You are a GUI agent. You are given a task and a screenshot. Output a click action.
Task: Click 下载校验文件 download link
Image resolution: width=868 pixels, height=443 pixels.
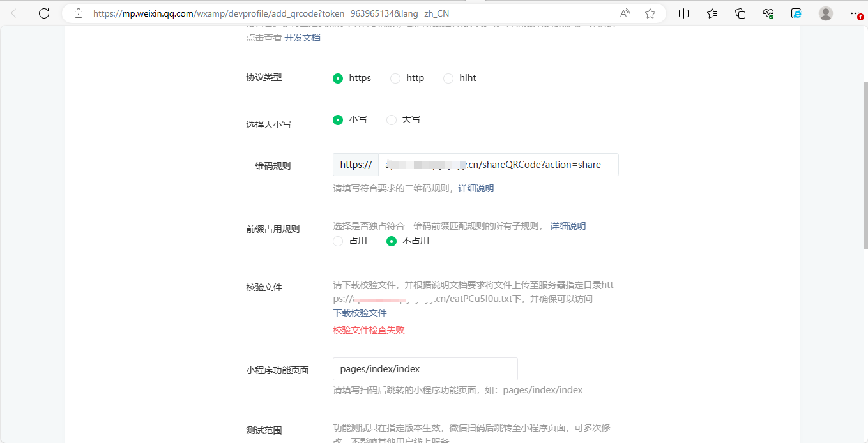click(x=360, y=313)
